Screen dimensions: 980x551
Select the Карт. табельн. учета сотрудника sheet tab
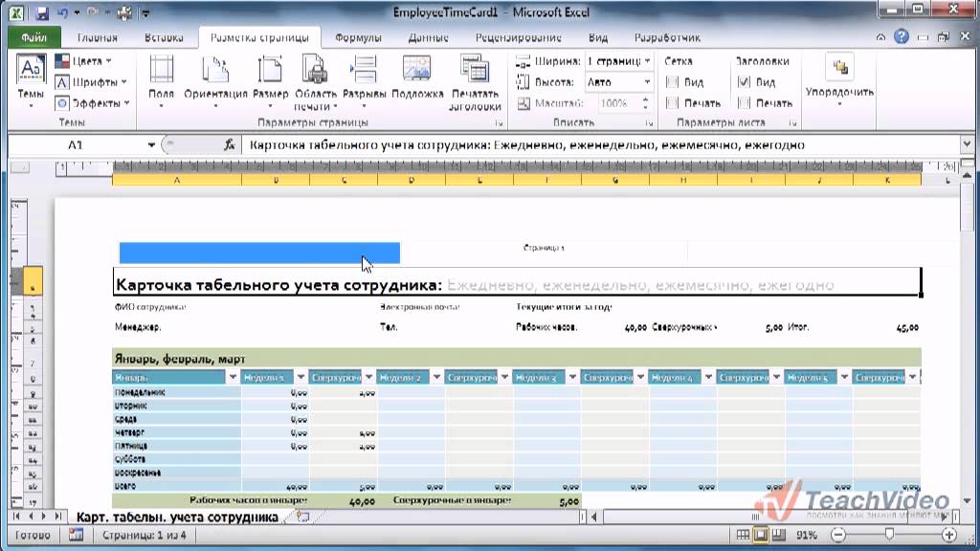[177, 518]
